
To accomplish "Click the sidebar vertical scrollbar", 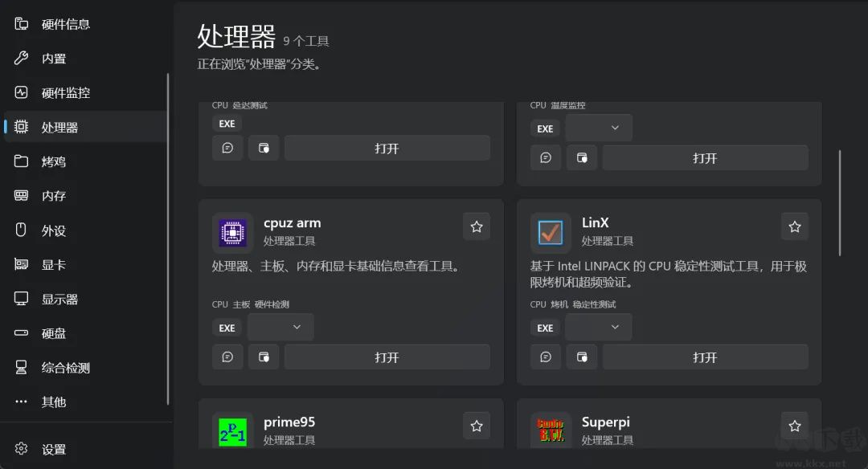I will 168,239.
